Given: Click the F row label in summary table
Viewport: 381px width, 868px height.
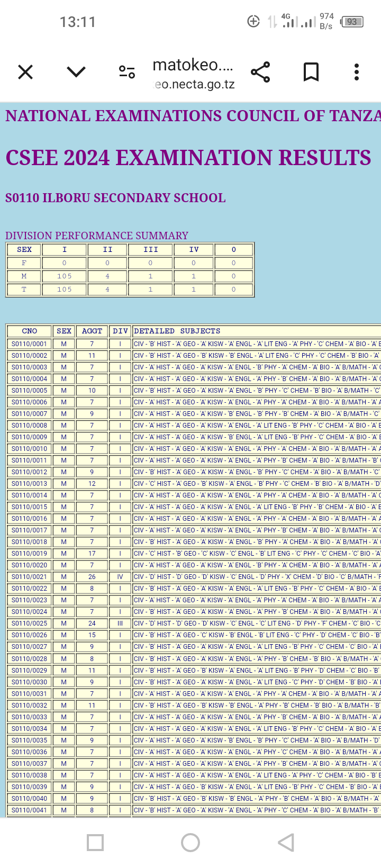Looking at the screenshot, I should pos(24,263).
